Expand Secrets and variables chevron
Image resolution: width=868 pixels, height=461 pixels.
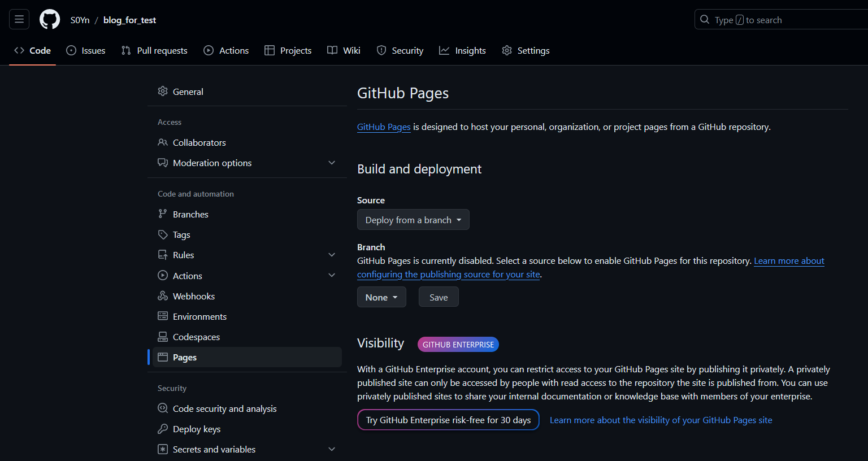coord(332,449)
